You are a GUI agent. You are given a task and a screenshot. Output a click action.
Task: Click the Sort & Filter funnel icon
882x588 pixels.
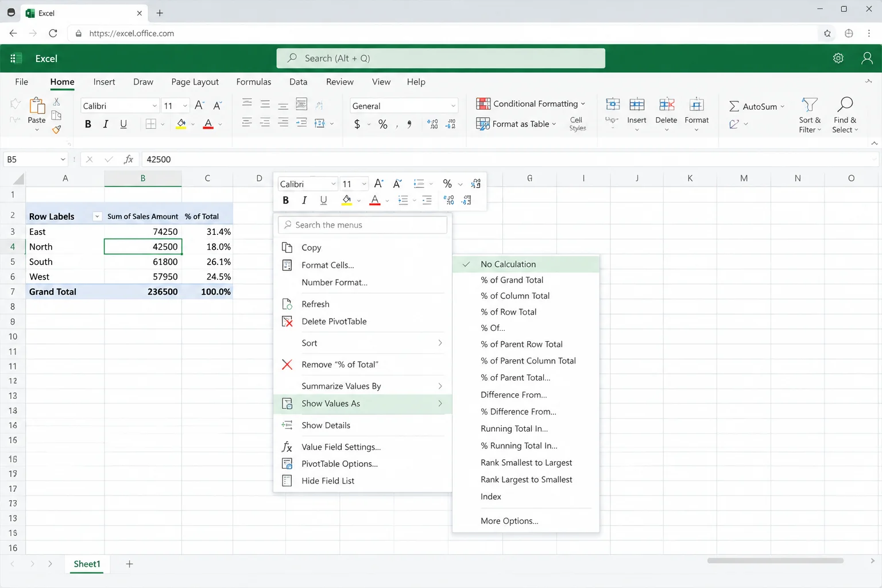pyautogui.click(x=810, y=105)
